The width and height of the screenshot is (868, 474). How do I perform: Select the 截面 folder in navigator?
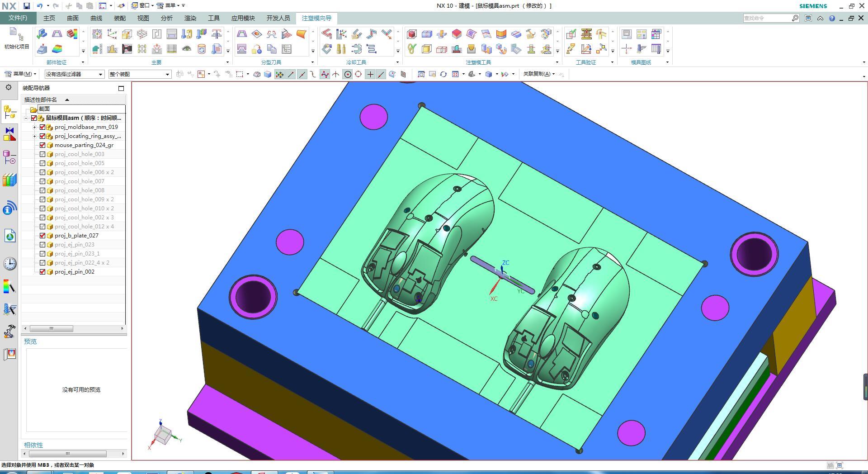point(44,109)
